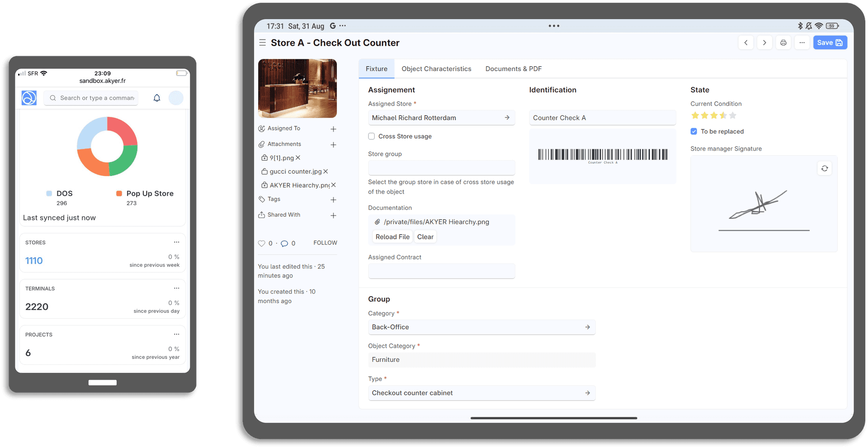Click the 1110 stores count
Image resolution: width=868 pixels, height=448 pixels.
pos(34,261)
